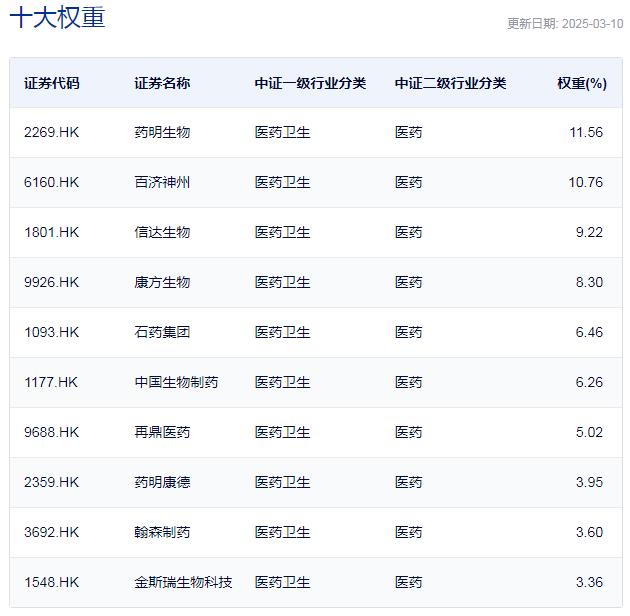Click weight value 11.56

586,132
